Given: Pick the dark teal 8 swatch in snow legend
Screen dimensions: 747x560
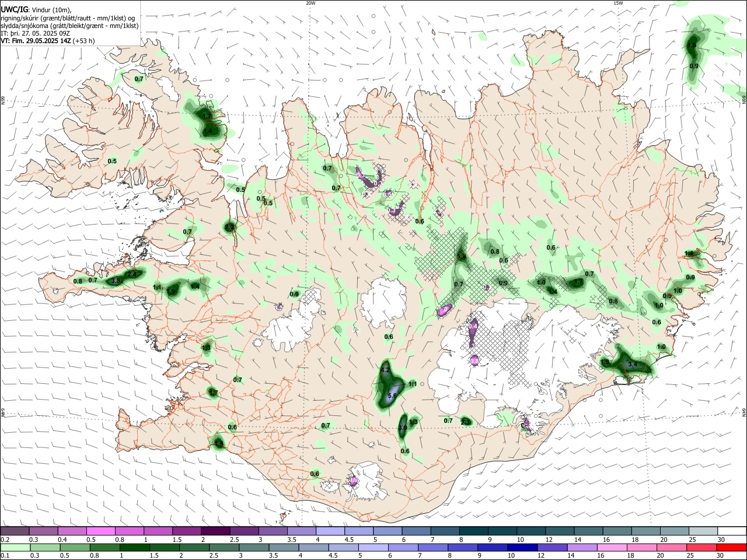Looking at the screenshot, I should coord(473,531).
